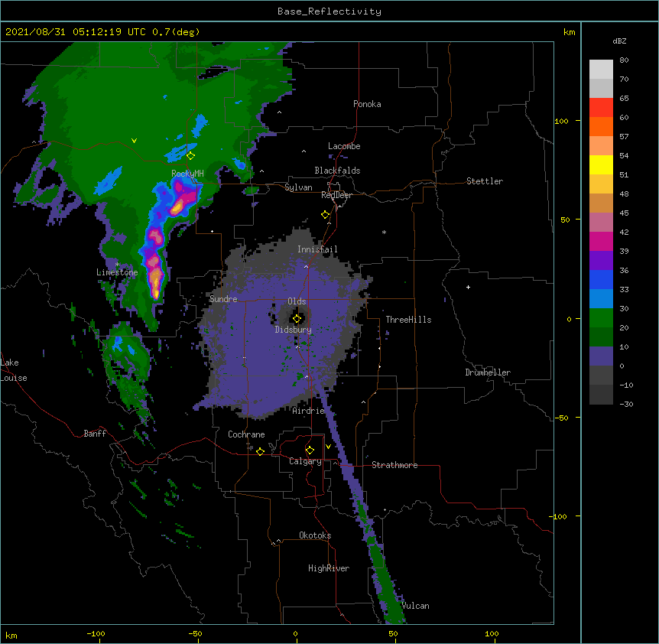Image resolution: width=659 pixels, height=644 pixels.
Task: Click the dBZ legend heading
Action: (619, 41)
